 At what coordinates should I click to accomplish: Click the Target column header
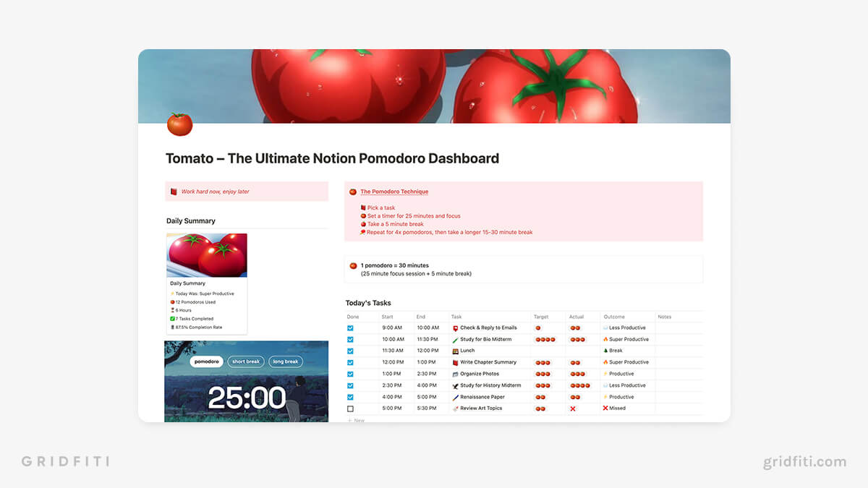(541, 317)
